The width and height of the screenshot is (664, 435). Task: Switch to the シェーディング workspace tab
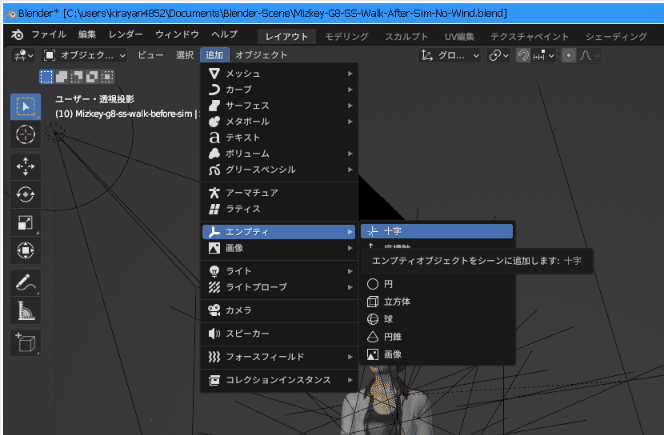pyautogui.click(x=616, y=37)
